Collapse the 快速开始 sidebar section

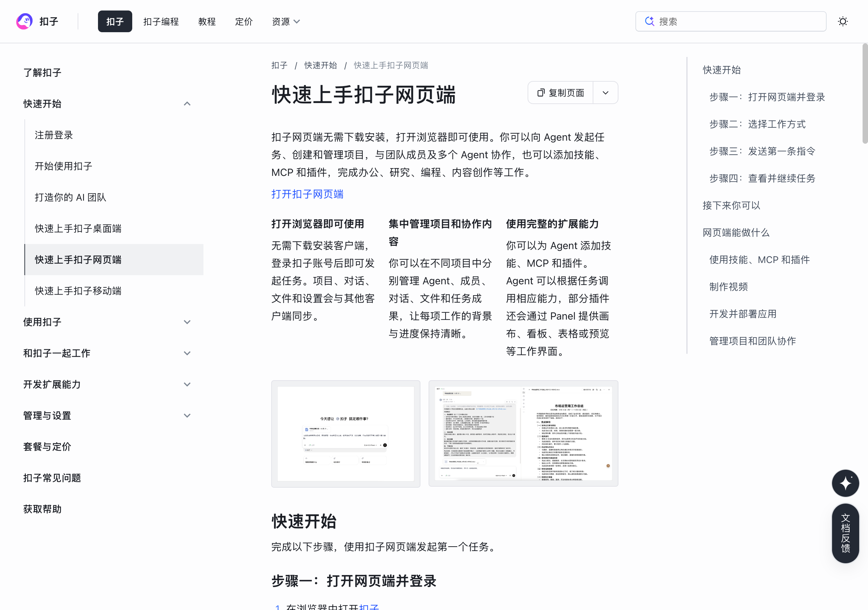point(187,104)
